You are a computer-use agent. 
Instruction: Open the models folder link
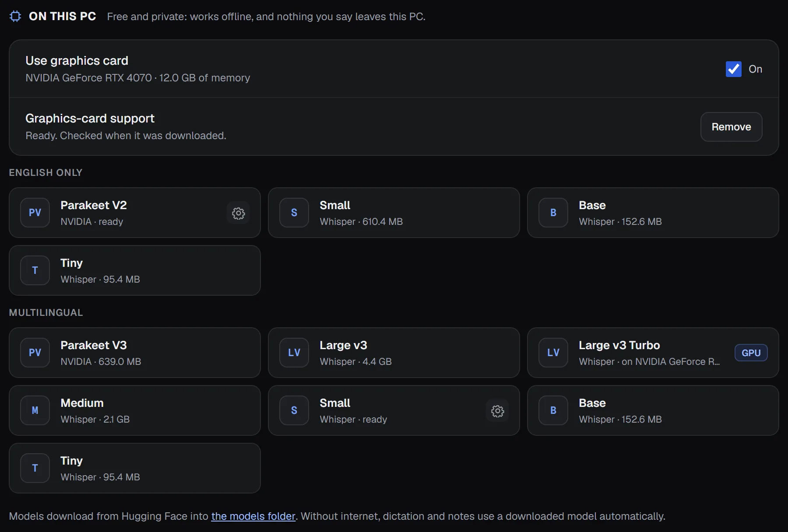tap(253, 516)
